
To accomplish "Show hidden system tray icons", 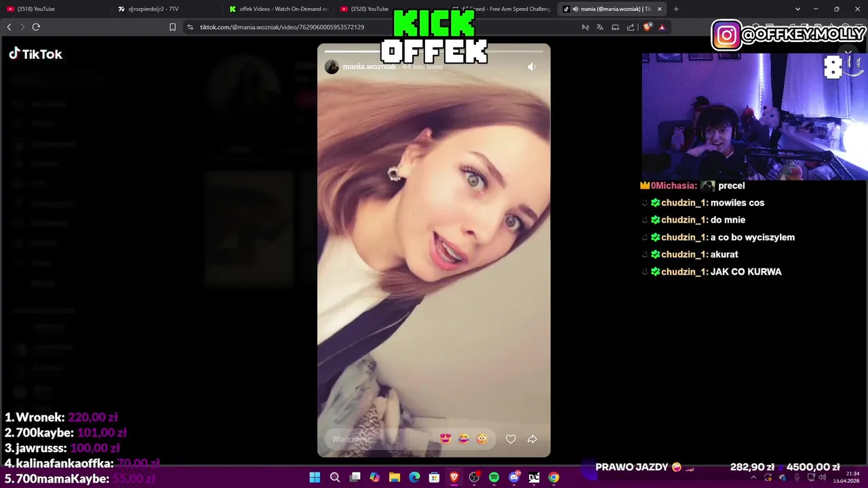I will pyautogui.click(x=753, y=478).
